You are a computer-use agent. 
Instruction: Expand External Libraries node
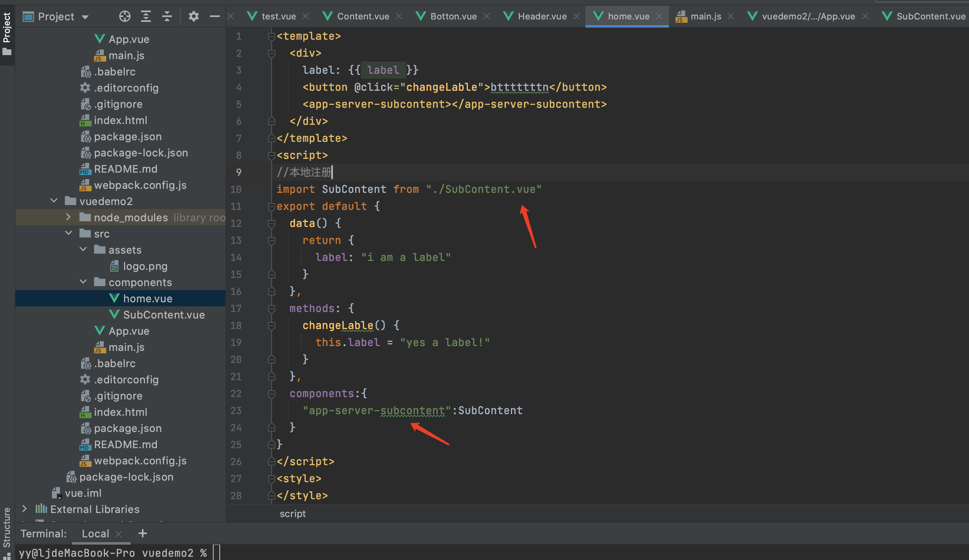click(x=24, y=509)
